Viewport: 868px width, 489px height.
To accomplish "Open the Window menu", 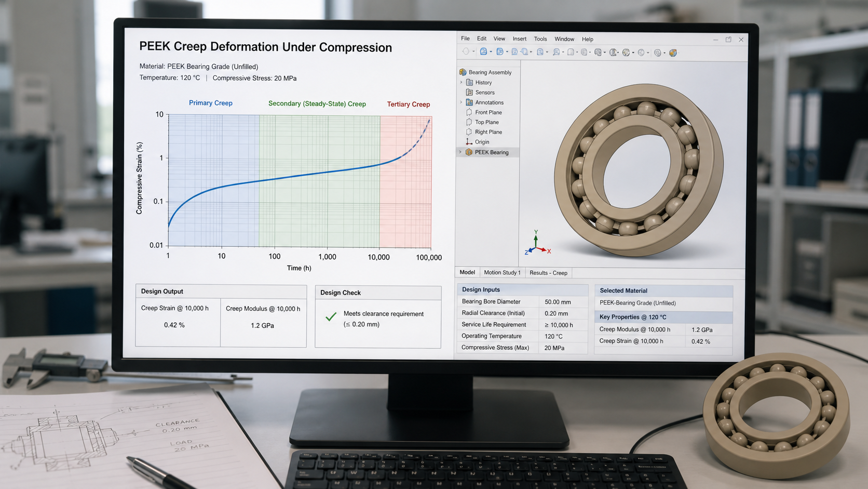I will tap(564, 39).
